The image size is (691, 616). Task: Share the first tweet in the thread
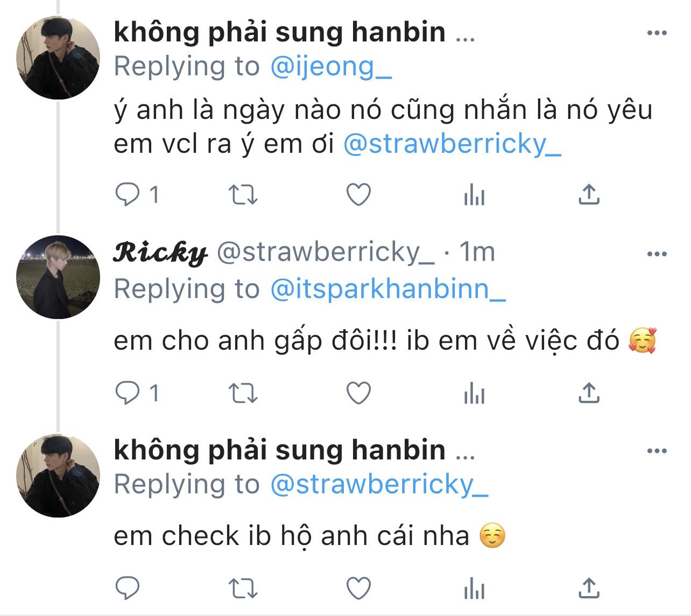[589, 195]
